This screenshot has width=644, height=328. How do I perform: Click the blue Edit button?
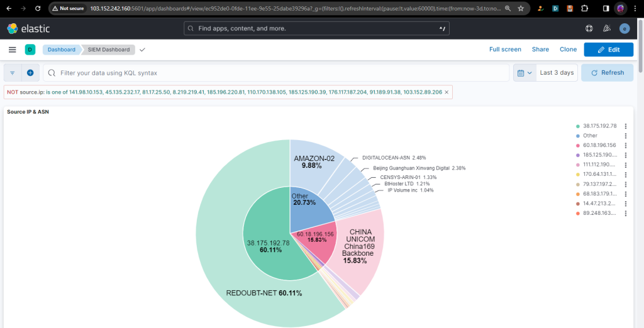[609, 50]
